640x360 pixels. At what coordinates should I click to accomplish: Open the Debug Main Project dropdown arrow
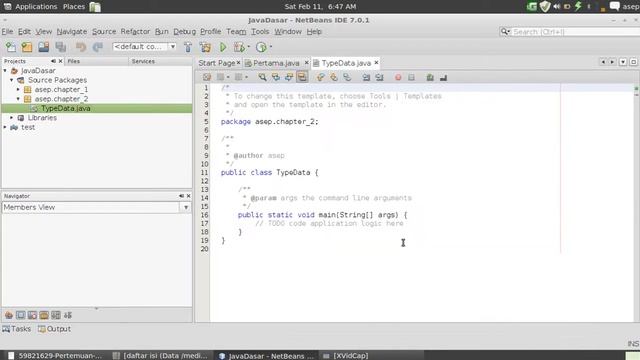[x=248, y=47]
